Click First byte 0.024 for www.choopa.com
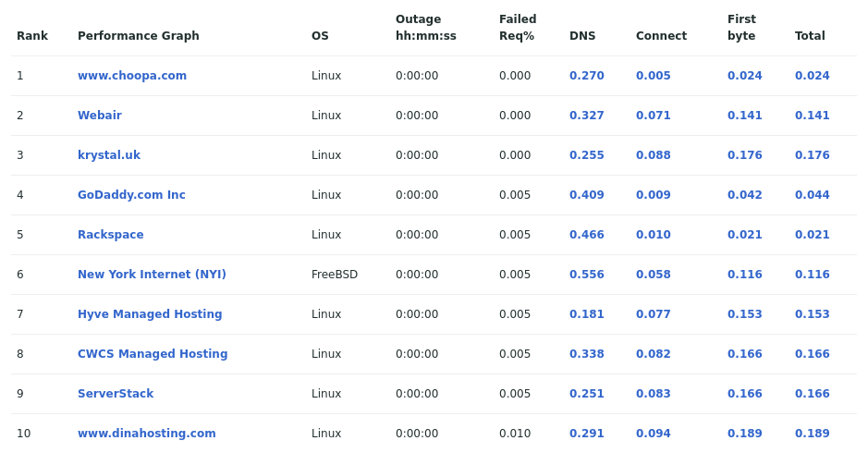This screenshot has height=453, width=868. [744, 76]
